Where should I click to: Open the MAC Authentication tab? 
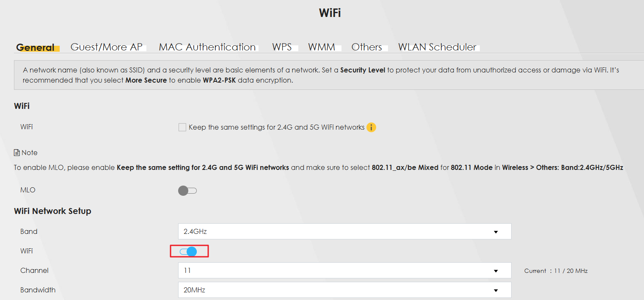[207, 47]
